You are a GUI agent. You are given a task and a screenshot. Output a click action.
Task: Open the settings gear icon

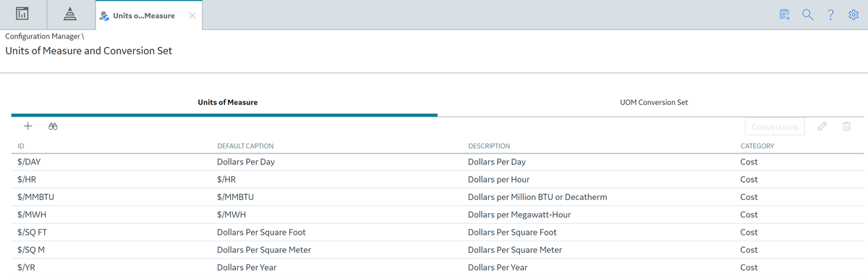pos(853,14)
